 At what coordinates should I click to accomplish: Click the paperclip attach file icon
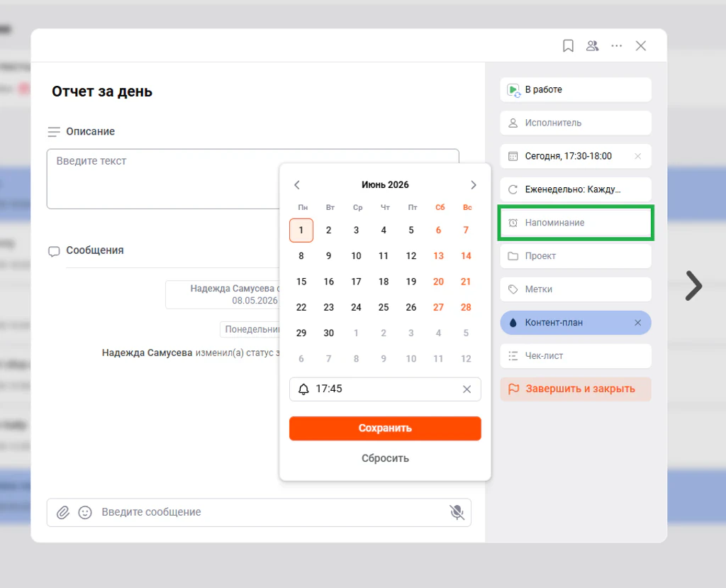pyautogui.click(x=63, y=513)
